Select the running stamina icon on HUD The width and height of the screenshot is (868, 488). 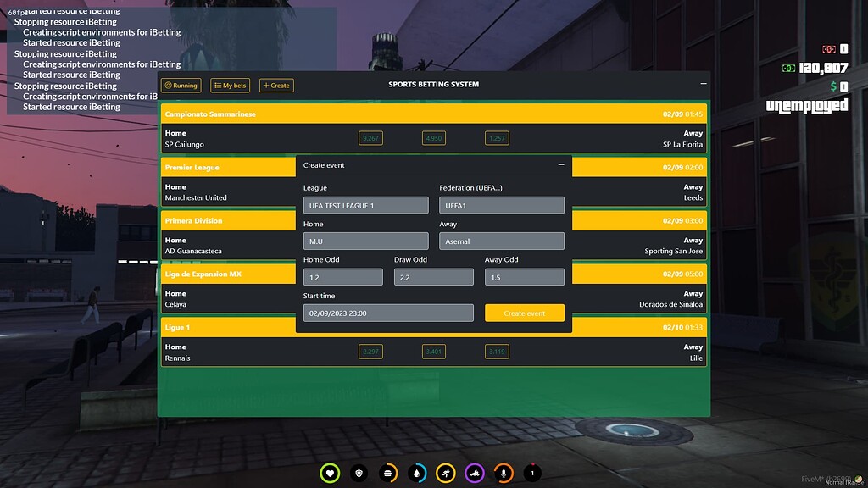coord(446,474)
